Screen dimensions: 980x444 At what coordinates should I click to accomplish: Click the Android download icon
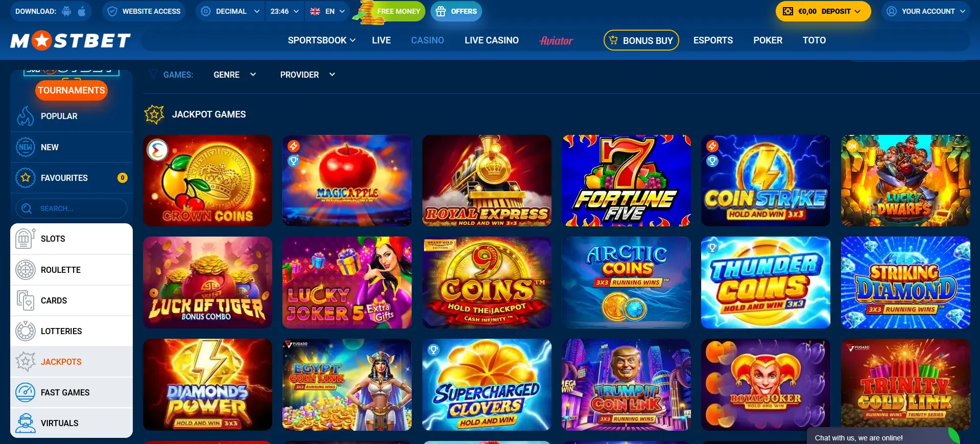(x=66, y=11)
